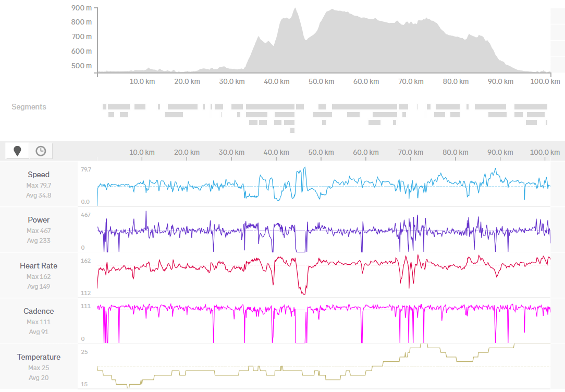
Task: Click the Max 79.7 value under Speed
Action: point(39,185)
